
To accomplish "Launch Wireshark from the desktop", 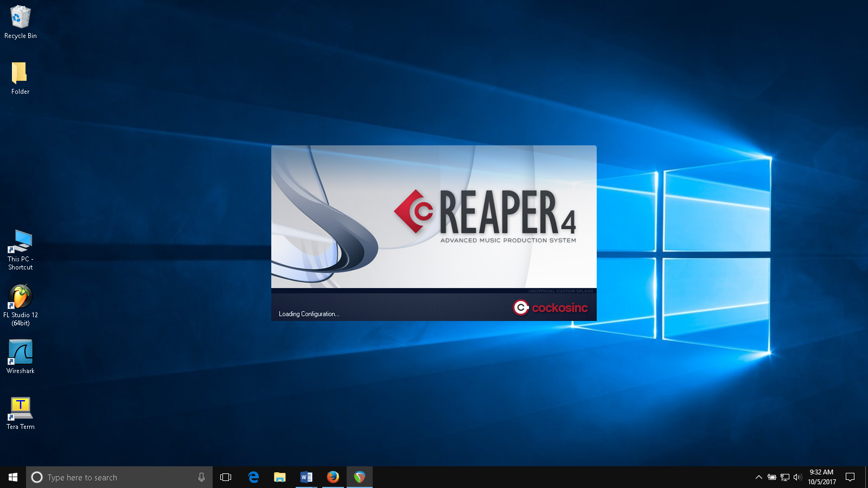I will pos(20,351).
